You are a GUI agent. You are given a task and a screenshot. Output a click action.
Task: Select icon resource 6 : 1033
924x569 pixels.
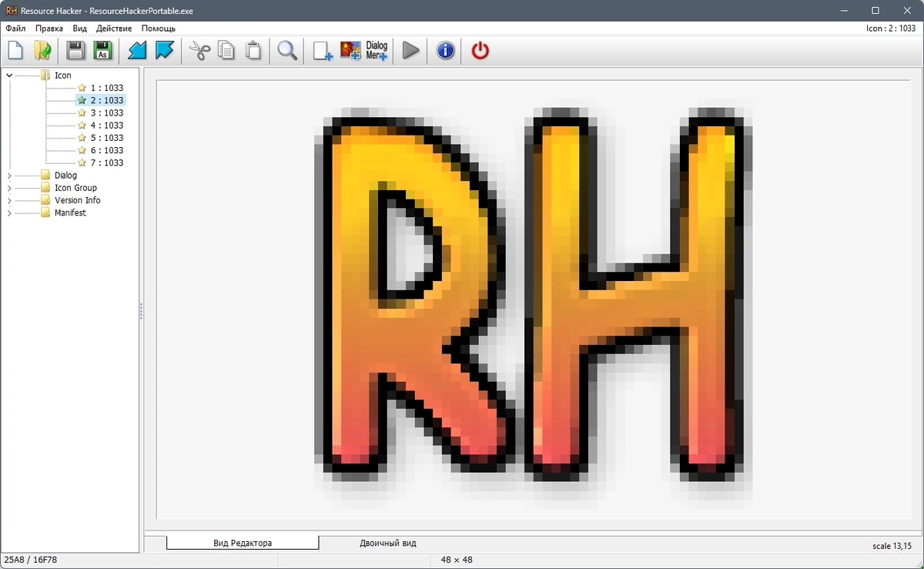107,150
